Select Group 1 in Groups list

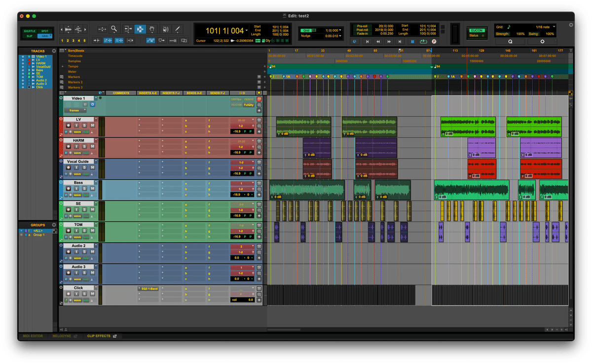click(39, 235)
